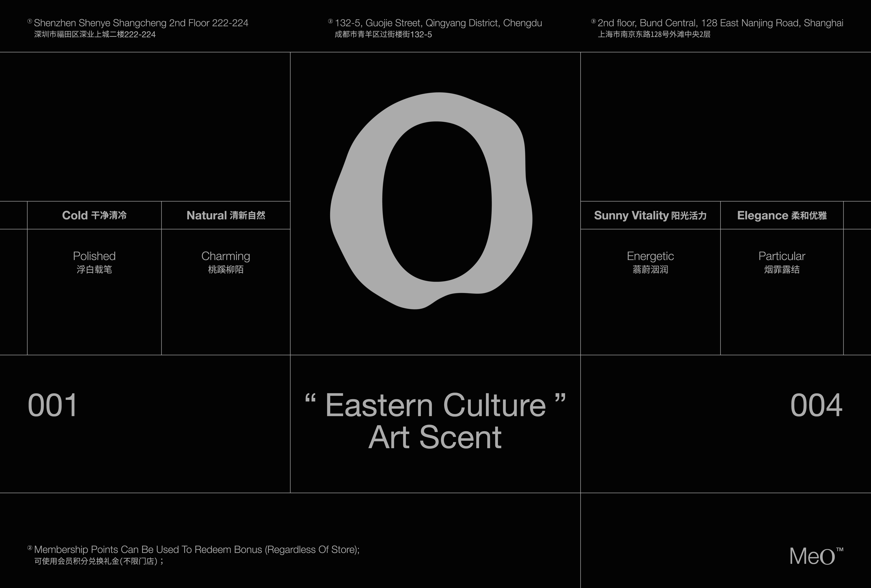Click the Eastern Culture Art Scent headline
871x588 pixels.
435,421
